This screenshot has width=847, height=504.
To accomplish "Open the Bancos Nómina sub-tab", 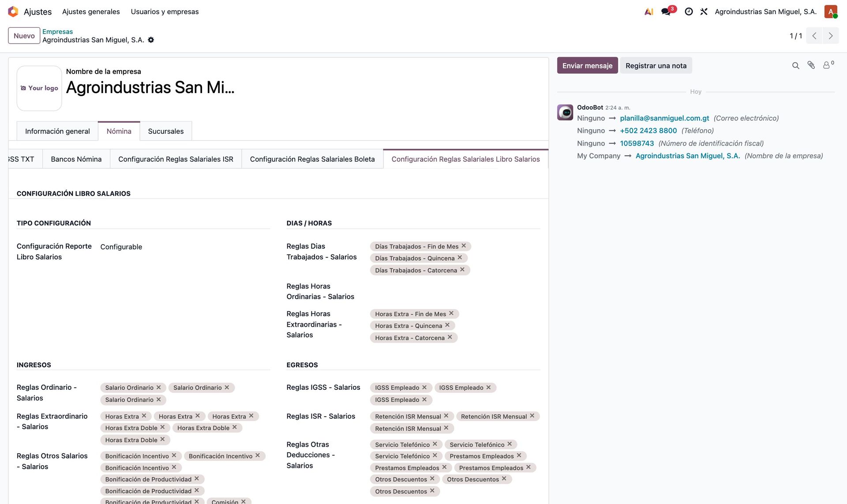I will coord(76,159).
